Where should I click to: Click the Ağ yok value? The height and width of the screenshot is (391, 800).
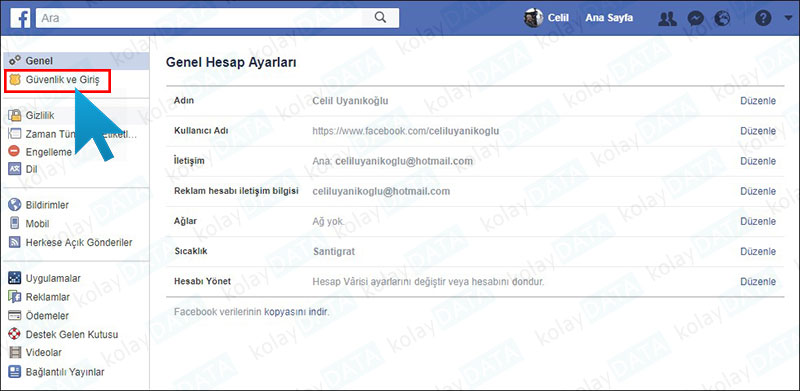[x=328, y=221]
